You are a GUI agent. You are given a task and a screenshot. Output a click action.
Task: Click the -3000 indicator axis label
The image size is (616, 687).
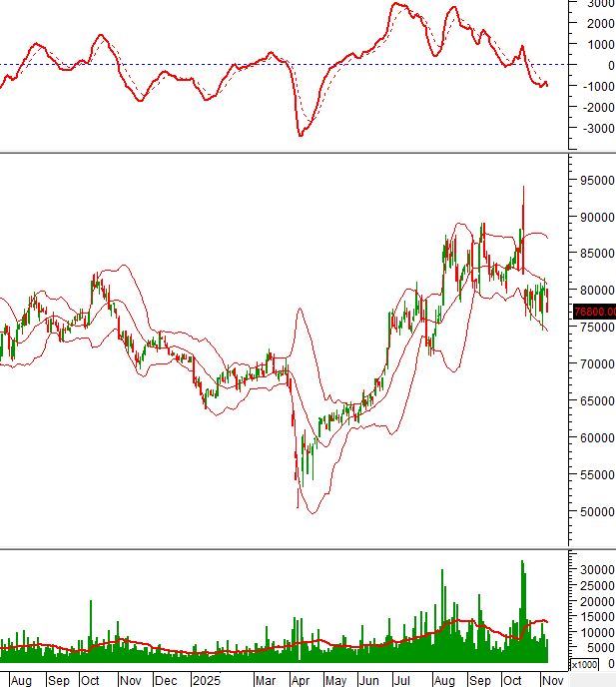click(594, 129)
